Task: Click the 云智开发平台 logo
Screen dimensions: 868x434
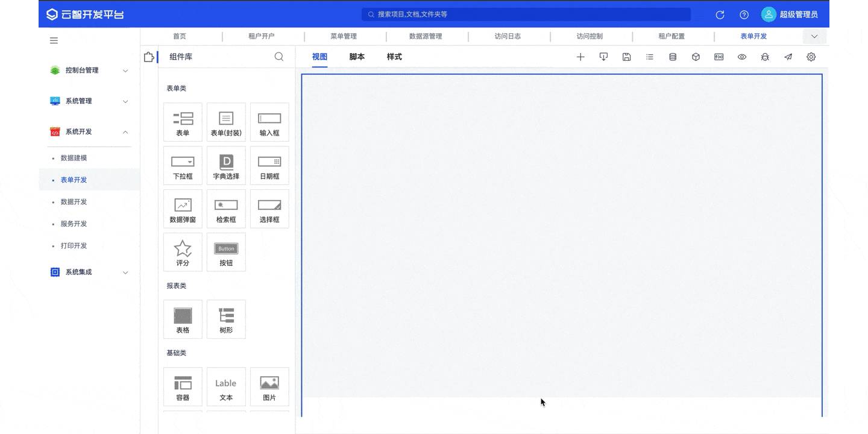Action: click(x=85, y=14)
